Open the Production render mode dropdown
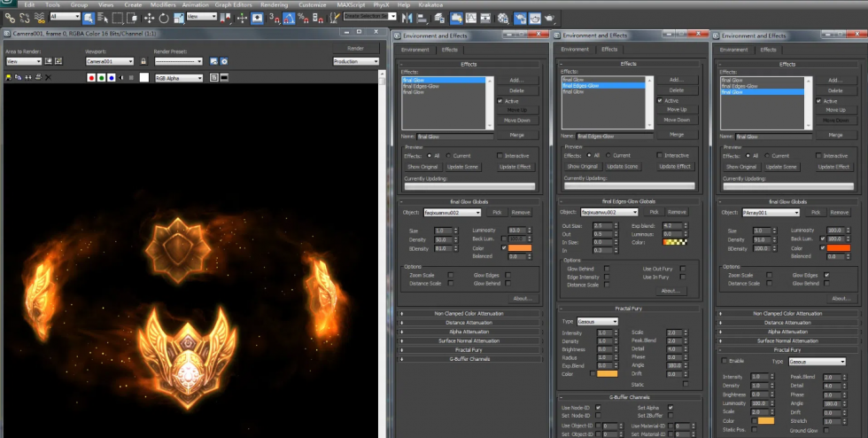This screenshot has height=438, width=868. pyautogui.click(x=355, y=61)
